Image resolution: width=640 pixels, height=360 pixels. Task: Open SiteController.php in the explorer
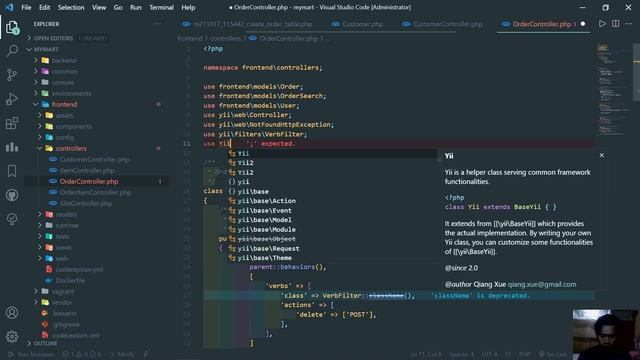click(x=85, y=203)
